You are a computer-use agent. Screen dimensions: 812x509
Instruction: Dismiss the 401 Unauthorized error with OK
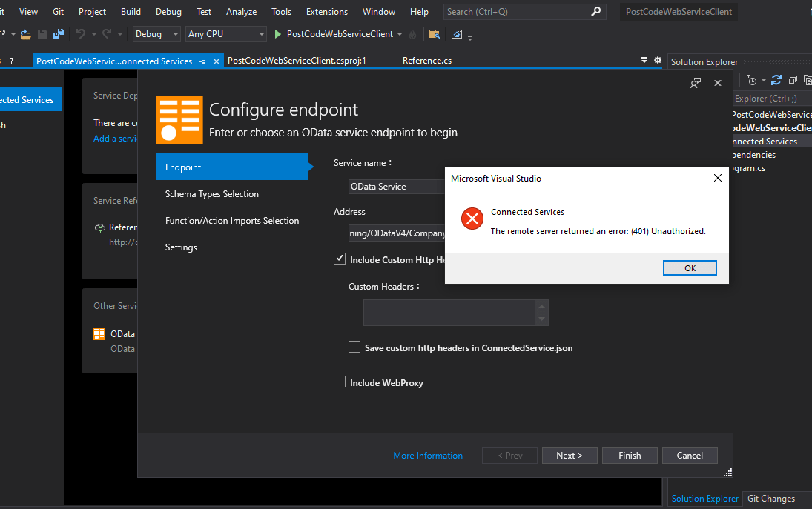click(x=690, y=267)
